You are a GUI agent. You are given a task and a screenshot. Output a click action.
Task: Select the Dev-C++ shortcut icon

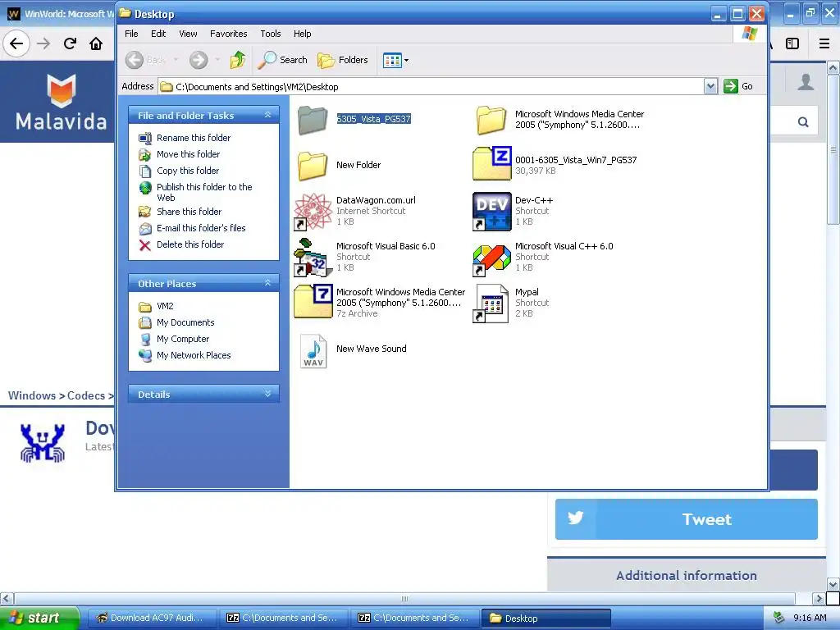(x=492, y=211)
